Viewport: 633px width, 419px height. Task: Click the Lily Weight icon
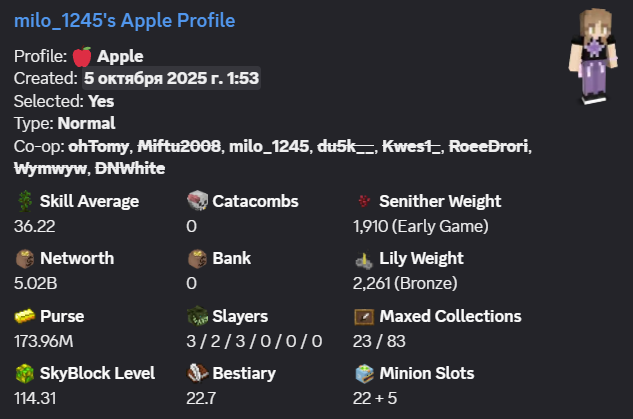point(364,258)
